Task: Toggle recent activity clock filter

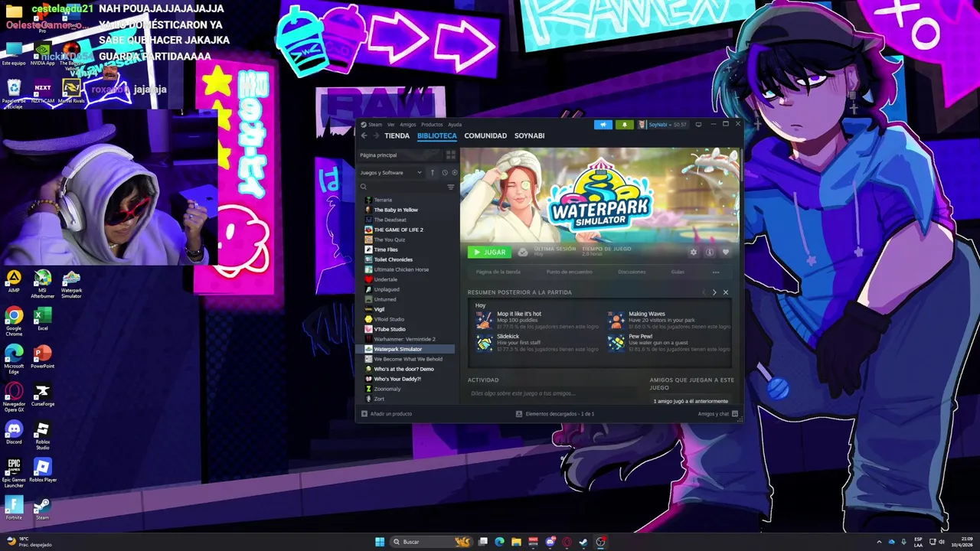Action: [444, 172]
